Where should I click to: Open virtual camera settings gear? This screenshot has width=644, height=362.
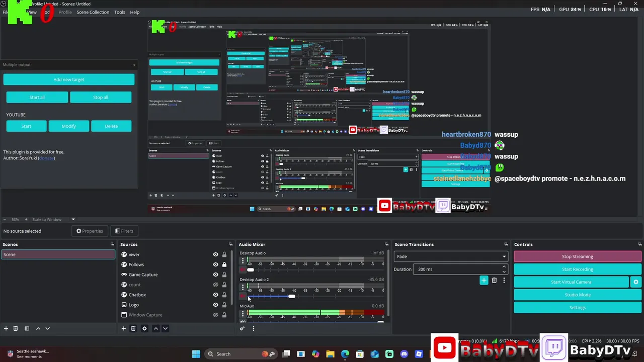(636, 282)
